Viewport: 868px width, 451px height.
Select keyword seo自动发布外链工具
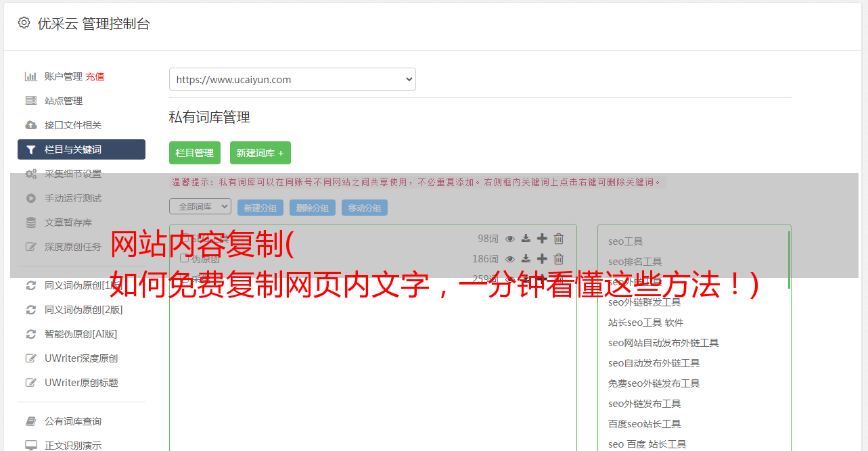point(654,363)
